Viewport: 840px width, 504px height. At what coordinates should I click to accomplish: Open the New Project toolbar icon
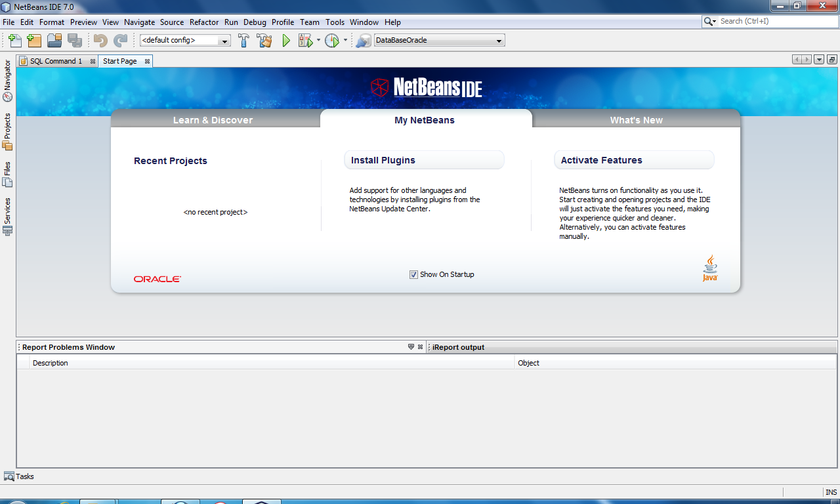[x=34, y=40]
